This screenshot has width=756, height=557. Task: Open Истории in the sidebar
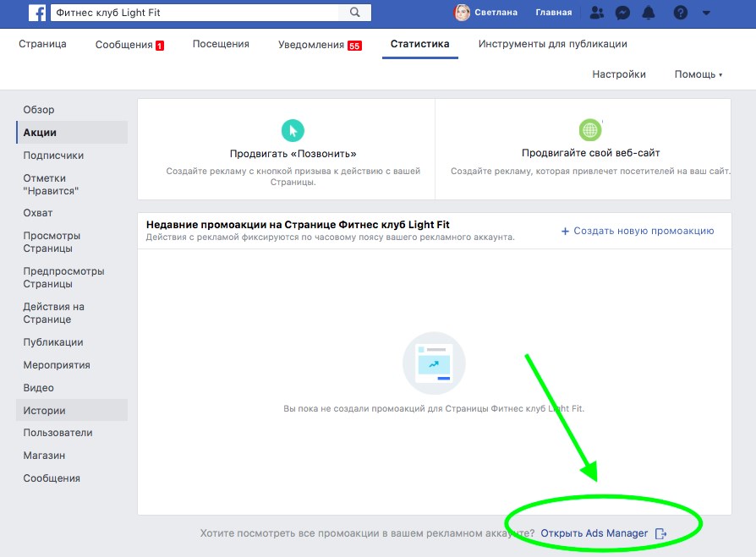click(72, 411)
